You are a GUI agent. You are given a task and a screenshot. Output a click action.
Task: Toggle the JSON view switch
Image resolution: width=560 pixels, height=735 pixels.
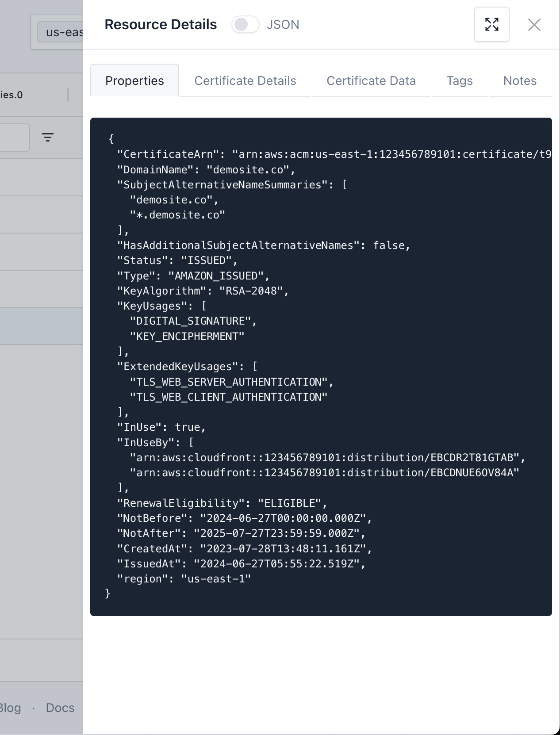pos(245,25)
